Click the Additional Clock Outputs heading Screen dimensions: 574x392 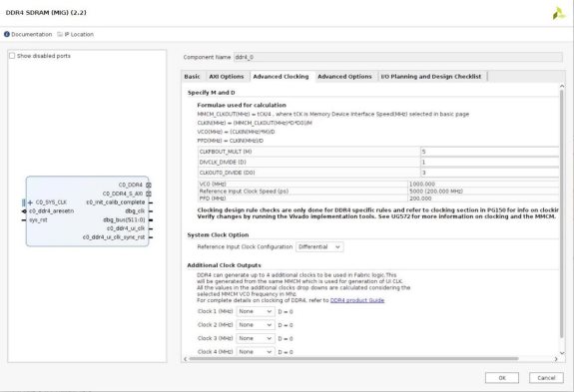point(224,265)
